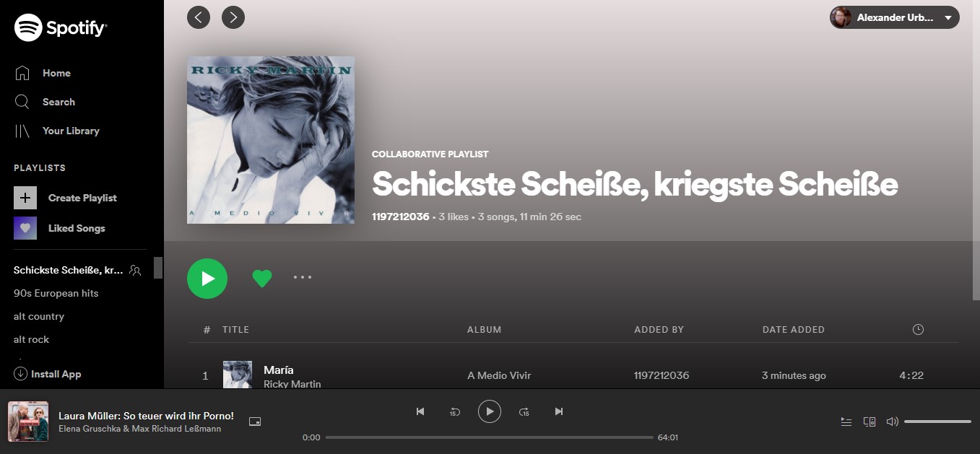Image resolution: width=980 pixels, height=454 pixels.
Task: Unlike the playlist with the green heart
Action: click(x=262, y=279)
